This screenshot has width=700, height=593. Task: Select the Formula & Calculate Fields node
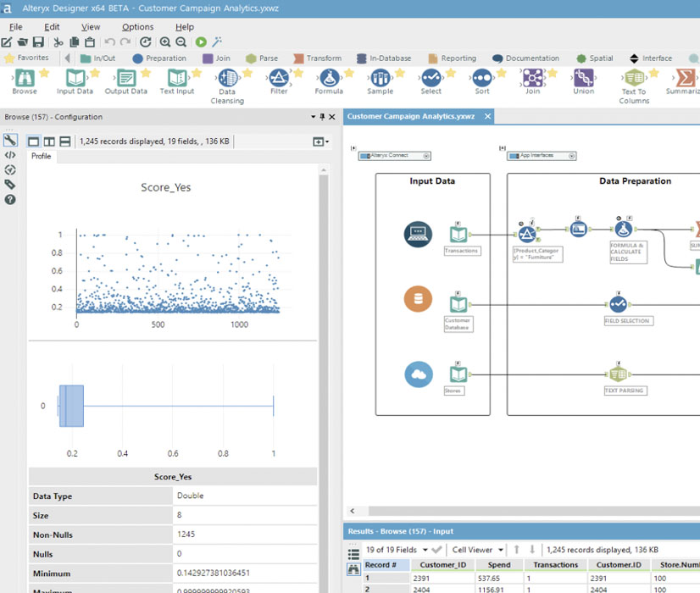click(624, 230)
